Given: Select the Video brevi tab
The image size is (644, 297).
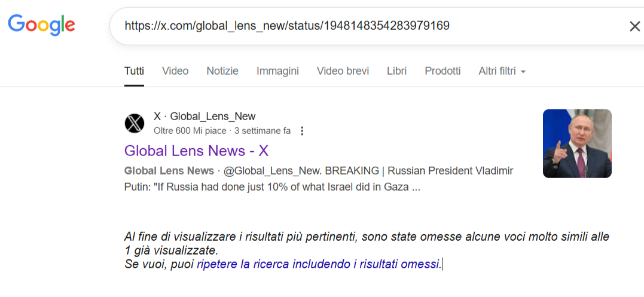Looking at the screenshot, I should pyautogui.click(x=343, y=71).
